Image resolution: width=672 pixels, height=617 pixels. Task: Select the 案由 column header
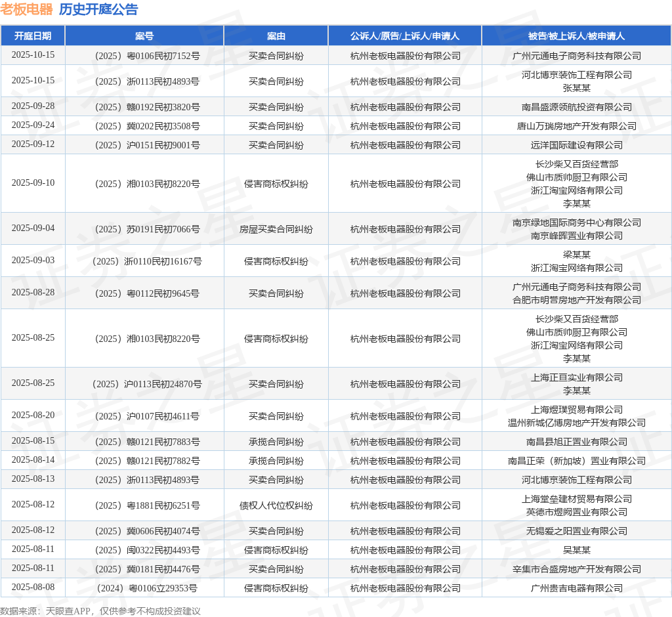coord(276,36)
